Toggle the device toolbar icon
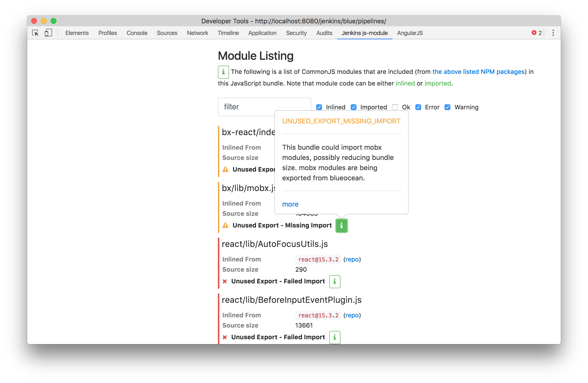 tap(48, 33)
